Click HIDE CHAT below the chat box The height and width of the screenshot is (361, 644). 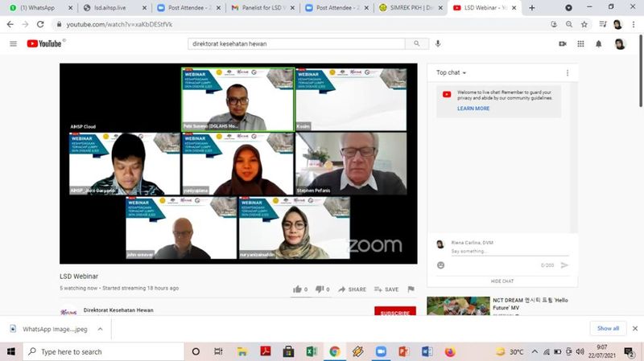point(502,281)
